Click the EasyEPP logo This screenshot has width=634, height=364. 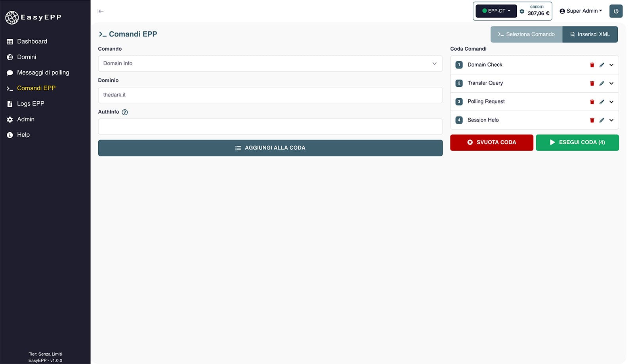(x=33, y=17)
